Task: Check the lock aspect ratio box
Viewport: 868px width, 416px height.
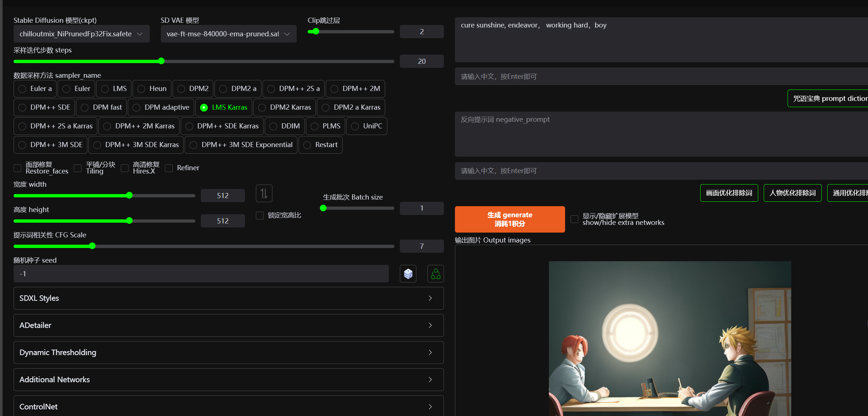Action: pos(260,215)
